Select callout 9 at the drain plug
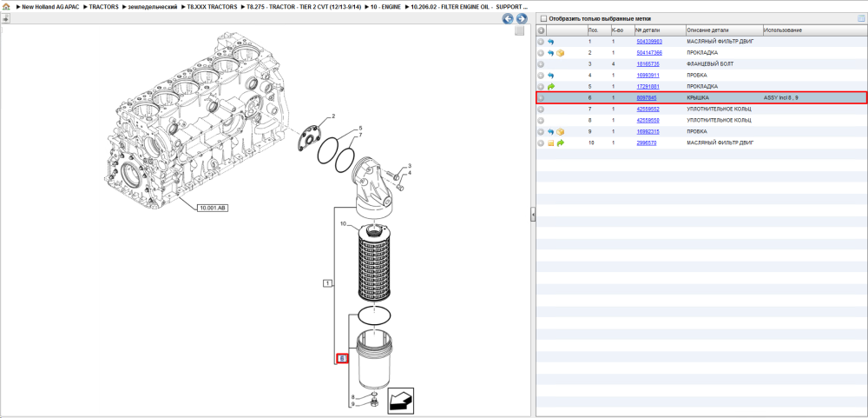The image size is (868, 418). pos(352,404)
